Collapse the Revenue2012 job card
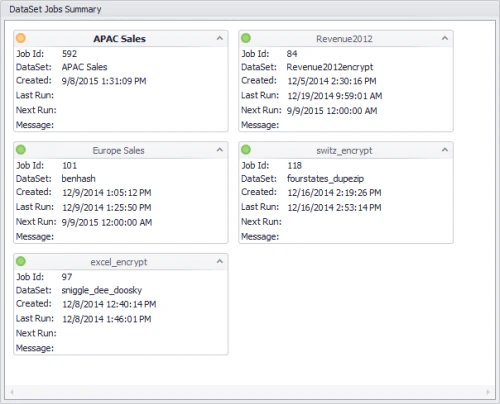The height and width of the screenshot is (404, 500). coord(445,38)
